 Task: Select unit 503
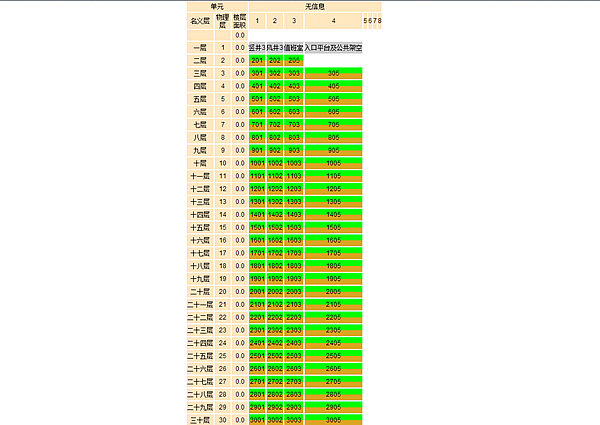pos(293,99)
